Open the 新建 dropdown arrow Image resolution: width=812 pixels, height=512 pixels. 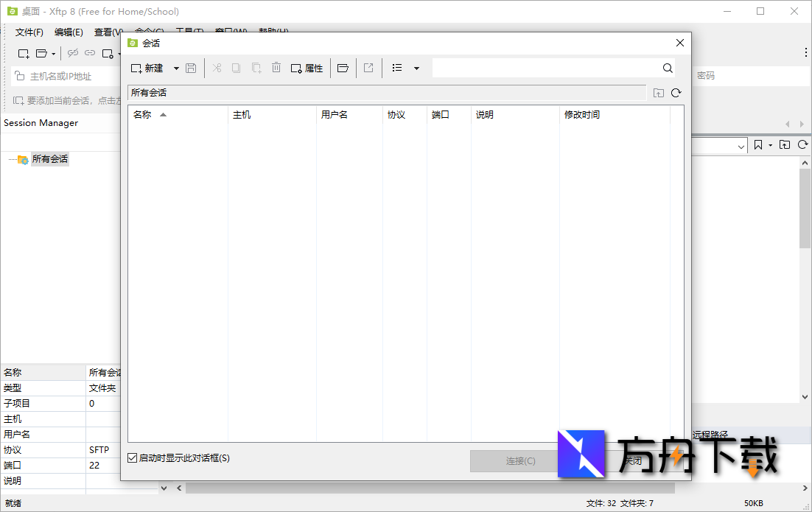175,68
